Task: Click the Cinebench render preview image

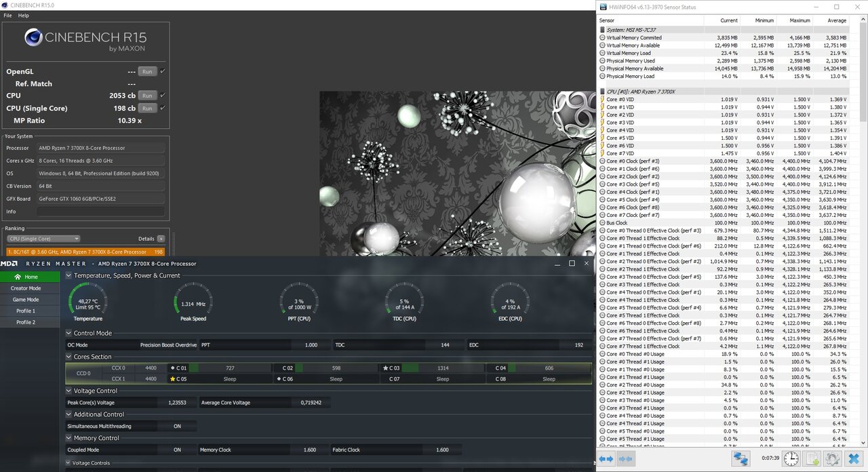Action: tap(458, 173)
